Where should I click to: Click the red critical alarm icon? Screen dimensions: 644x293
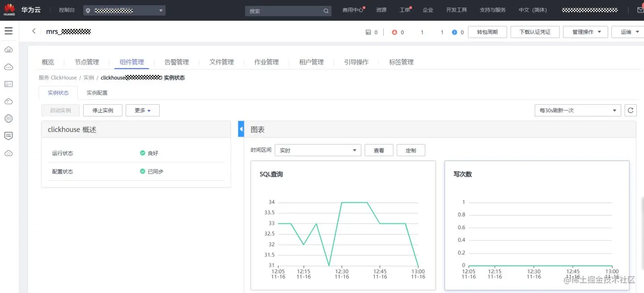(394, 32)
